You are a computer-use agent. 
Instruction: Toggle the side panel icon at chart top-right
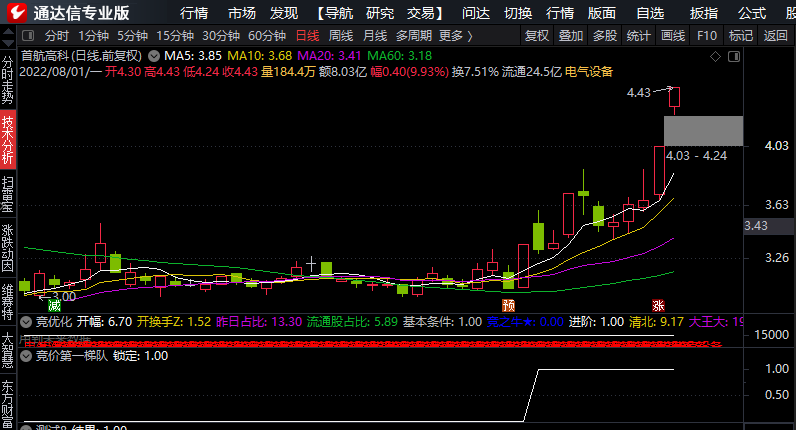tap(734, 56)
